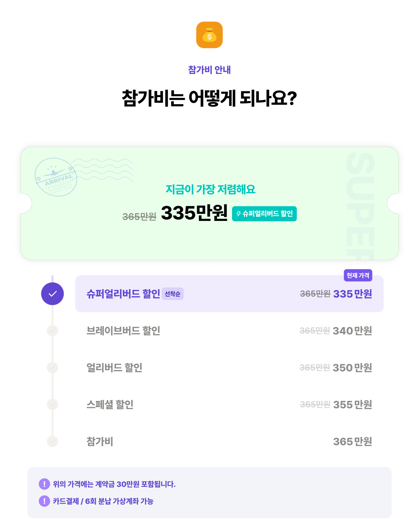Click the 지금이 가장 저렴해요 ticket headline
Screen dimensions: 420x531
click(210, 189)
